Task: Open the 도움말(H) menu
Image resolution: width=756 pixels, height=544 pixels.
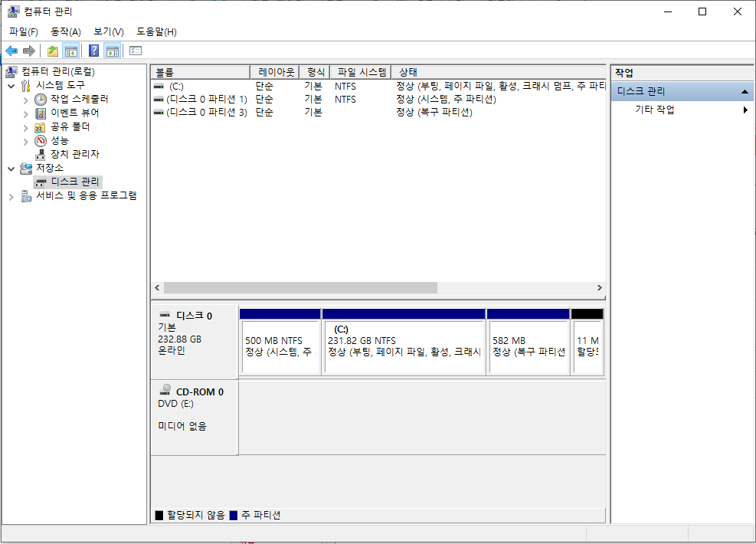Action: click(156, 32)
